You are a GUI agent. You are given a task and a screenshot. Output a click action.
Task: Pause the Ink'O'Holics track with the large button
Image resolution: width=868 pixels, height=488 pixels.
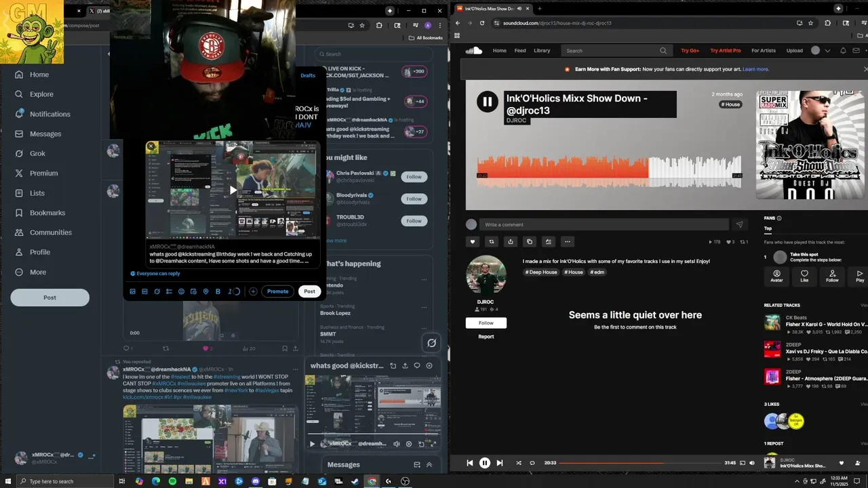[487, 102]
